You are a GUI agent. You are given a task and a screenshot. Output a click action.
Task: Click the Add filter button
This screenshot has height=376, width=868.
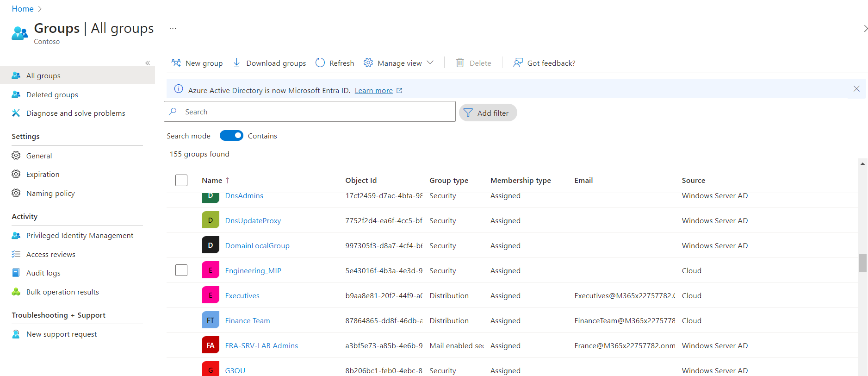[x=488, y=113]
